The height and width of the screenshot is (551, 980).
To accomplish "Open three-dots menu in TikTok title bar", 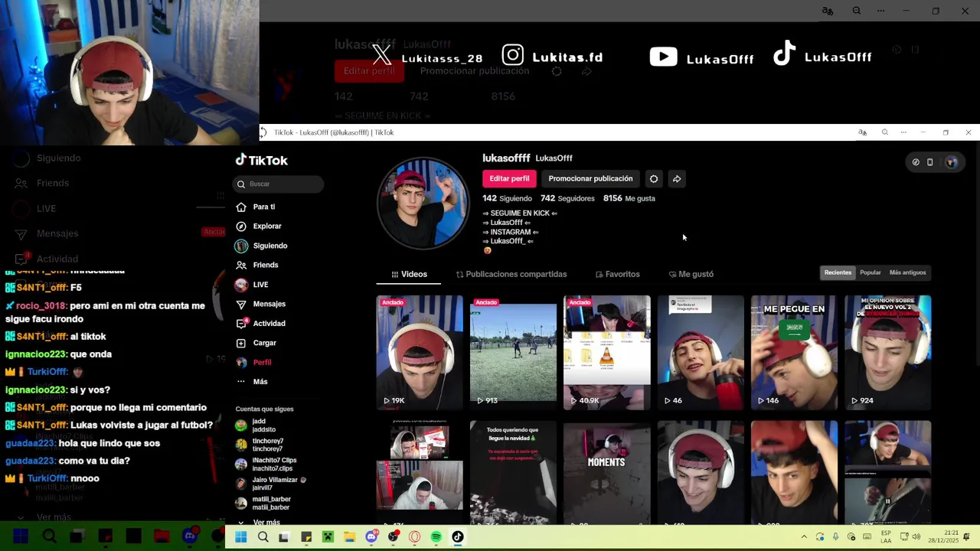I will point(903,132).
